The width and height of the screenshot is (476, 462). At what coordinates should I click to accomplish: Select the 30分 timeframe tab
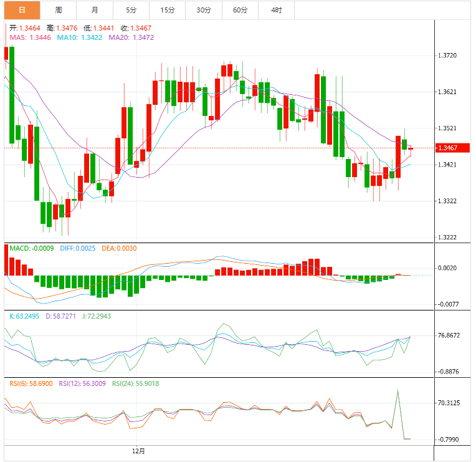click(x=204, y=10)
